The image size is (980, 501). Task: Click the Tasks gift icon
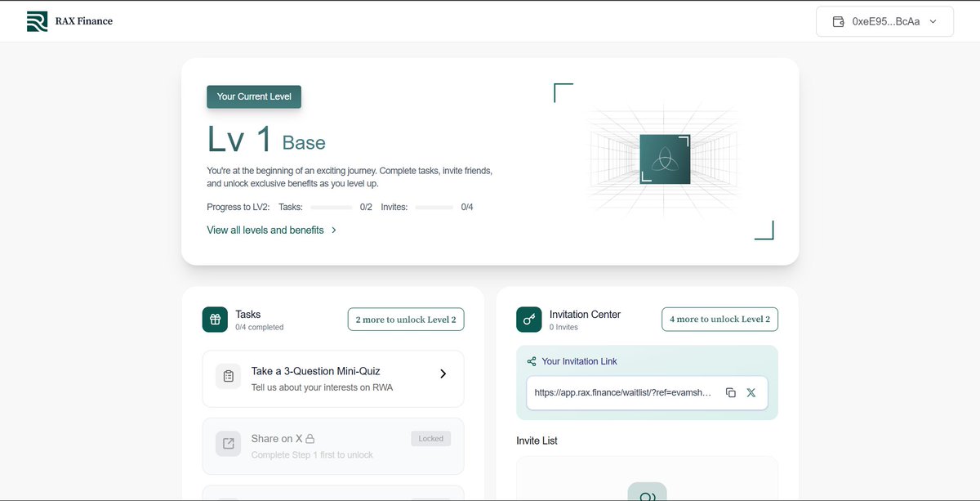click(215, 320)
